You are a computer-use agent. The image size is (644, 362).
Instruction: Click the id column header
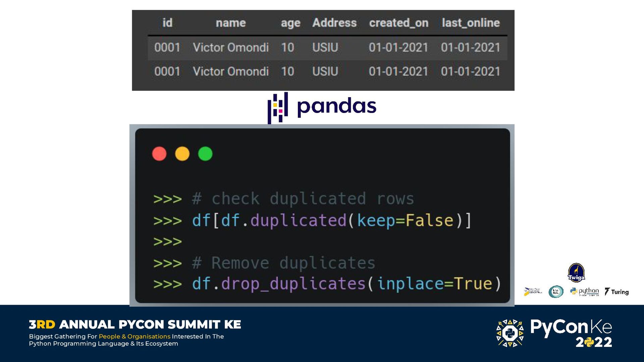pyautogui.click(x=167, y=23)
